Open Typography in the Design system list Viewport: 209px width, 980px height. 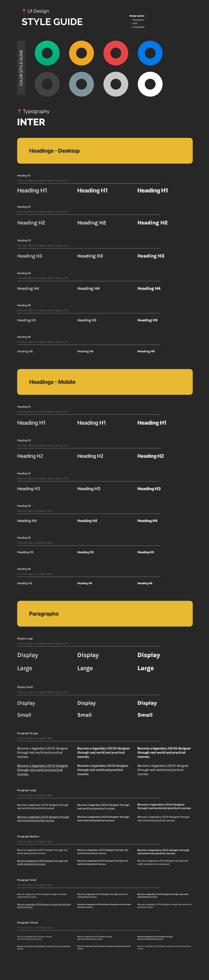[138, 20]
